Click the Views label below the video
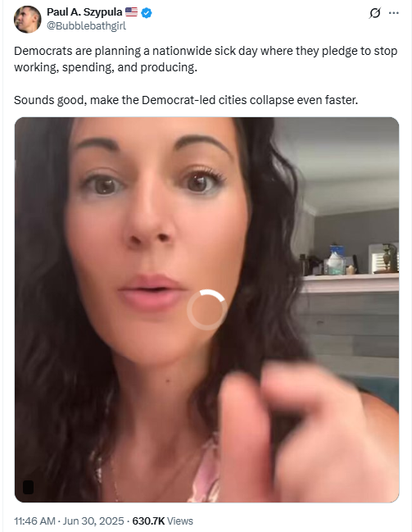 pyautogui.click(x=180, y=521)
